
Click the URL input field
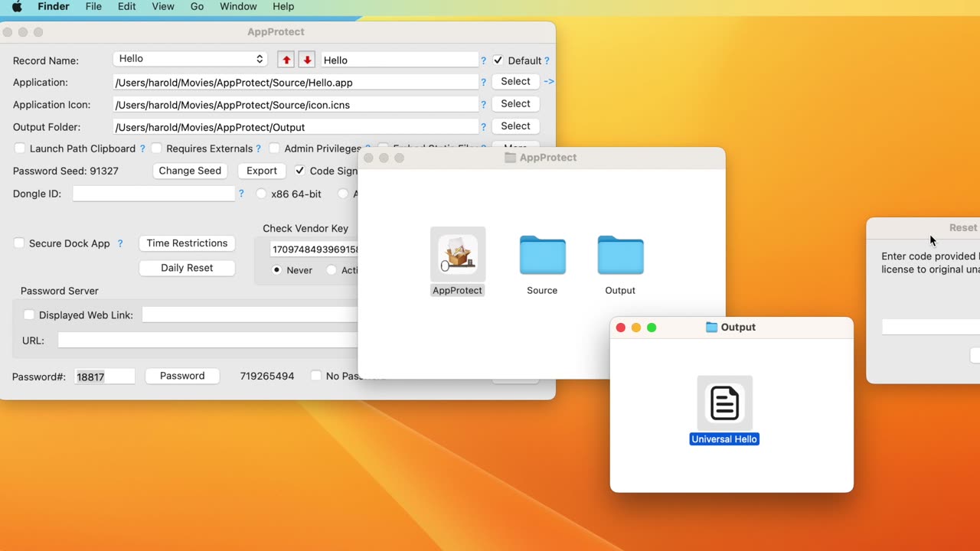207,341
